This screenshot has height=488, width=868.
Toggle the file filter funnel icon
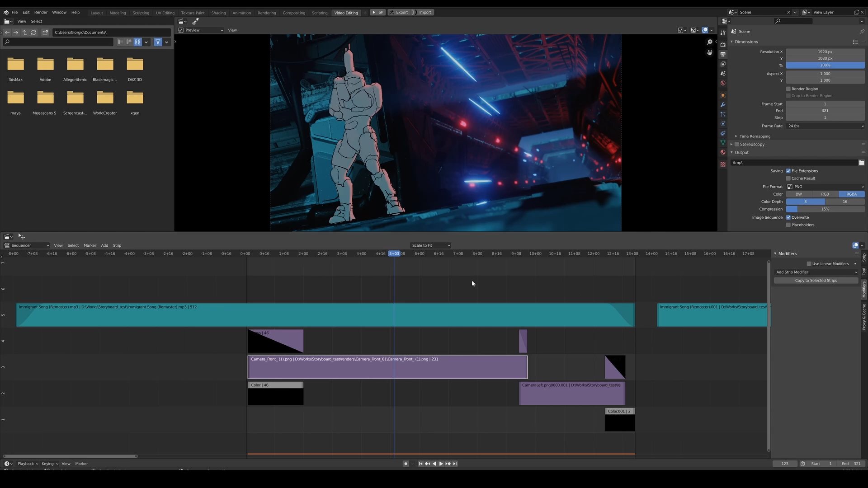158,42
